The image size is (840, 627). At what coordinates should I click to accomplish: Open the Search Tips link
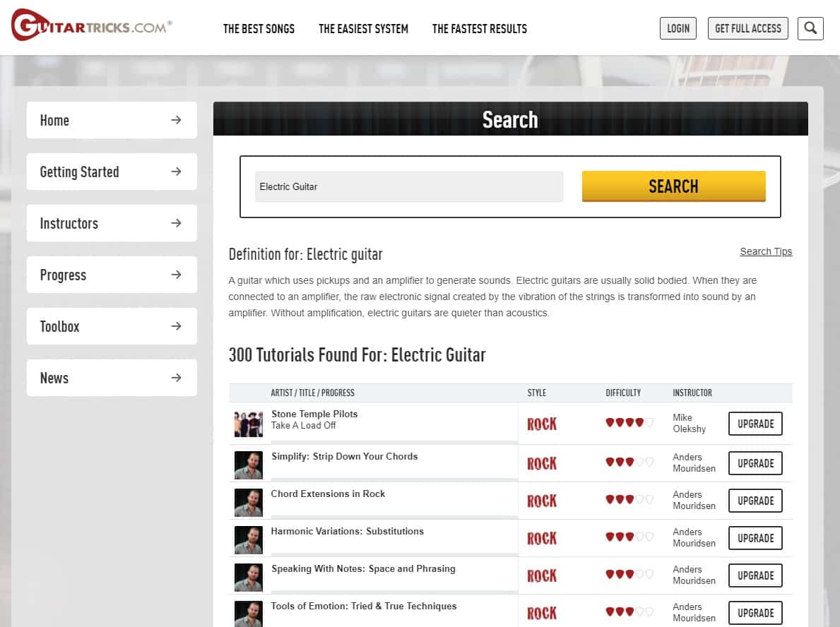(766, 251)
